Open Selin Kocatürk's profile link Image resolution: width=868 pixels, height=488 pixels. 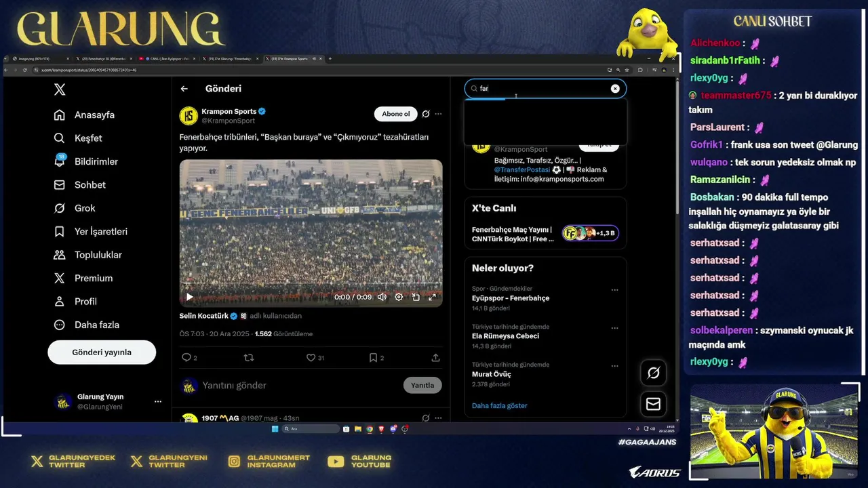tap(204, 316)
